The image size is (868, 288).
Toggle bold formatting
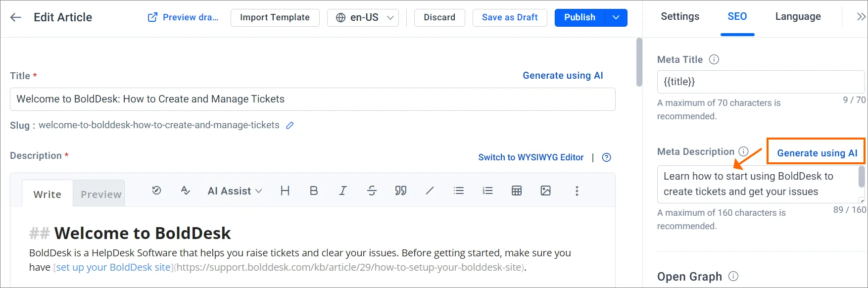(x=314, y=191)
